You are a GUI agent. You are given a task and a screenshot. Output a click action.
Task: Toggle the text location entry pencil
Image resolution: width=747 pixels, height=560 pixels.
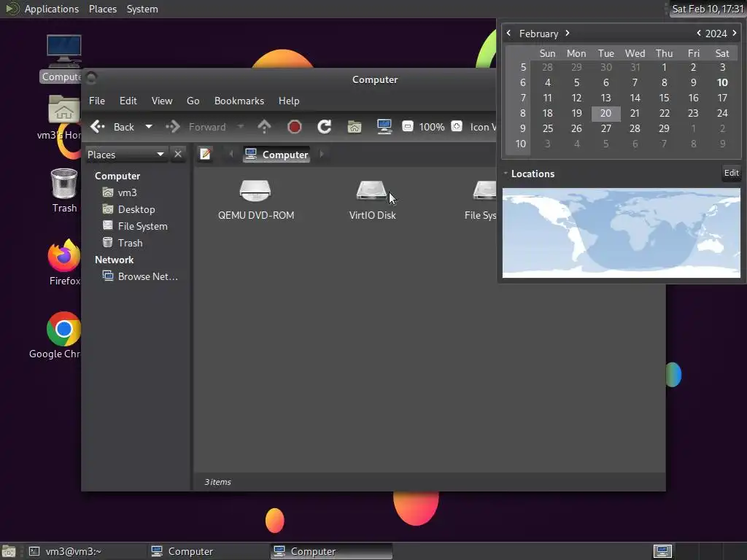[x=205, y=155]
